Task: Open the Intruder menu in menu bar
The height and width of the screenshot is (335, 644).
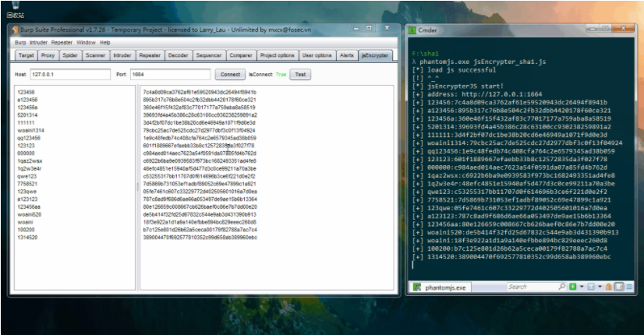Action: point(39,42)
